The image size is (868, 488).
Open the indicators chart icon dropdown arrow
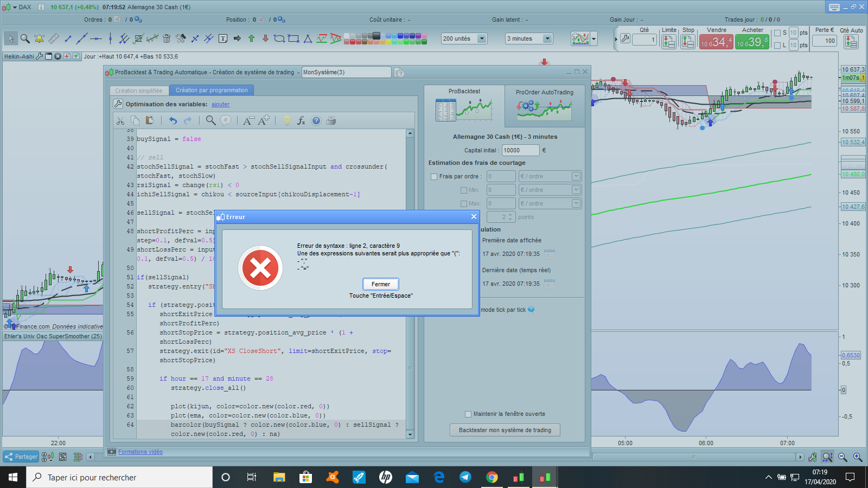594,38
